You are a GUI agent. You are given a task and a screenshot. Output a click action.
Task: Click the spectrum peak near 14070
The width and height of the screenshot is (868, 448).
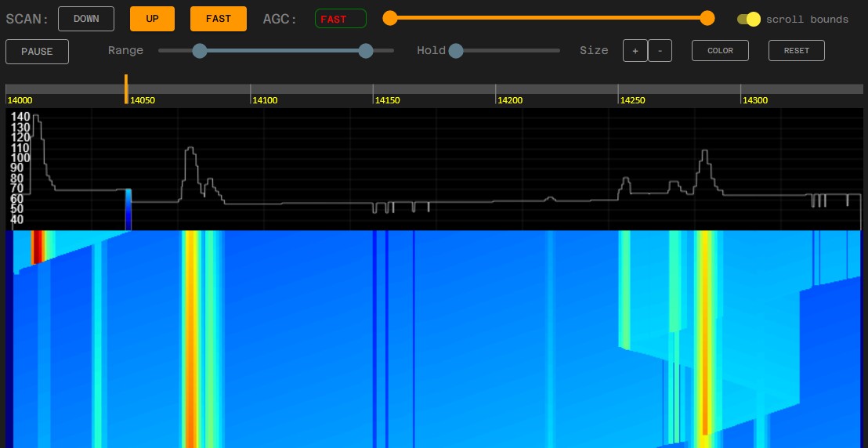point(189,150)
